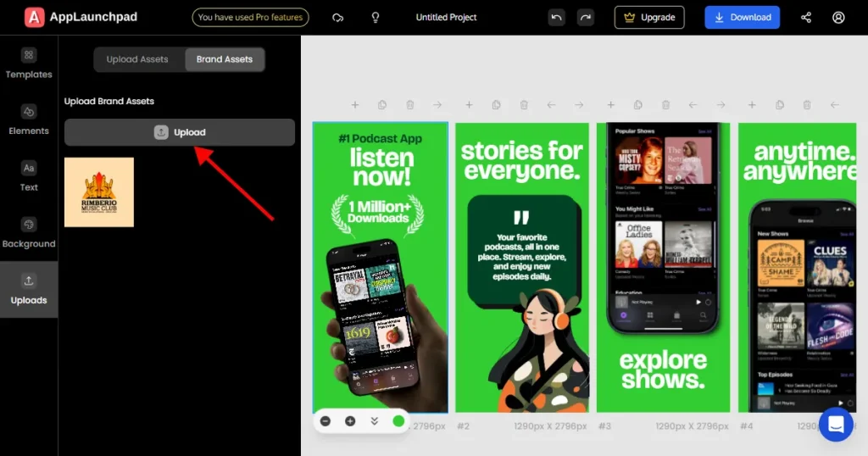Click the blue Download button
The width and height of the screenshot is (868, 456).
pyautogui.click(x=743, y=17)
